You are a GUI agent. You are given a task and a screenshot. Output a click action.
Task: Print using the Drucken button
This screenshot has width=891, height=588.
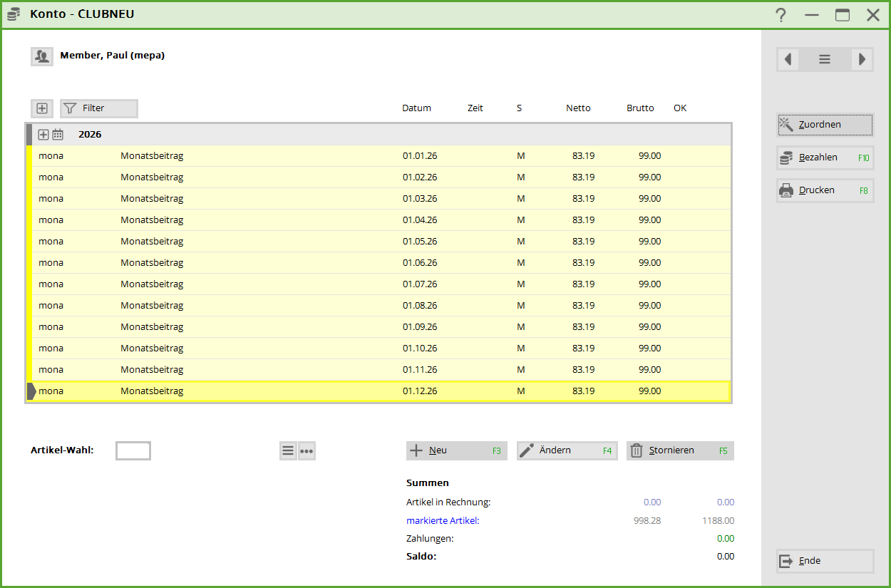point(825,190)
